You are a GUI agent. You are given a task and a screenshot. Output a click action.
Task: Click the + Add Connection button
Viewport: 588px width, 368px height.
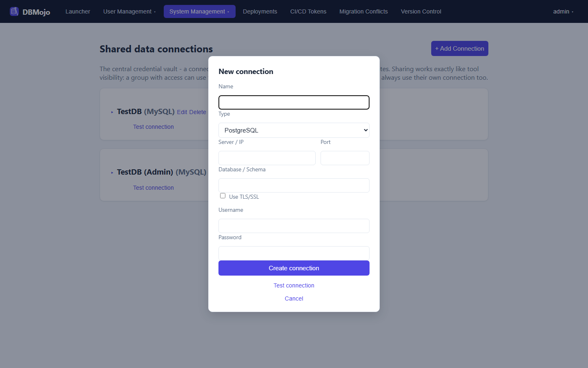click(x=460, y=49)
